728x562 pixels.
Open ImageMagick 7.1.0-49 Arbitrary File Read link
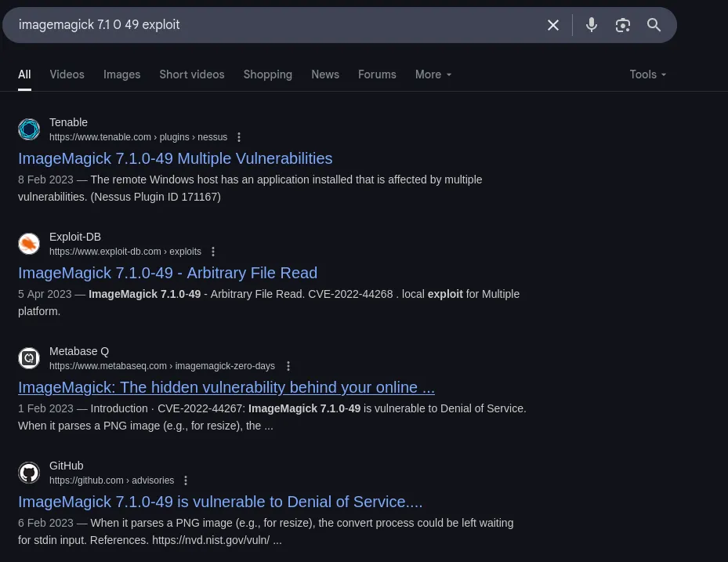[x=168, y=273]
